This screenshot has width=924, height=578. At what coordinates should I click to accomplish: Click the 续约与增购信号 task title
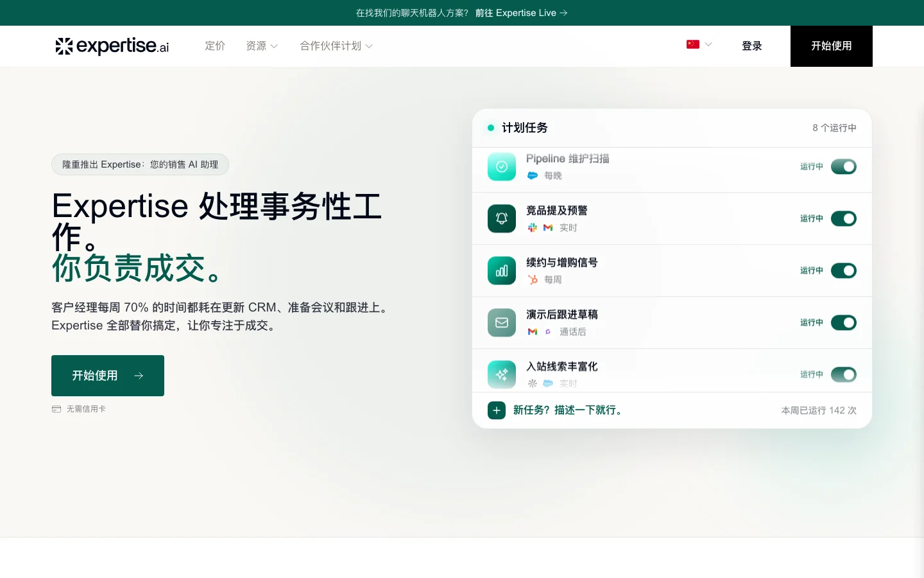click(562, 263)
